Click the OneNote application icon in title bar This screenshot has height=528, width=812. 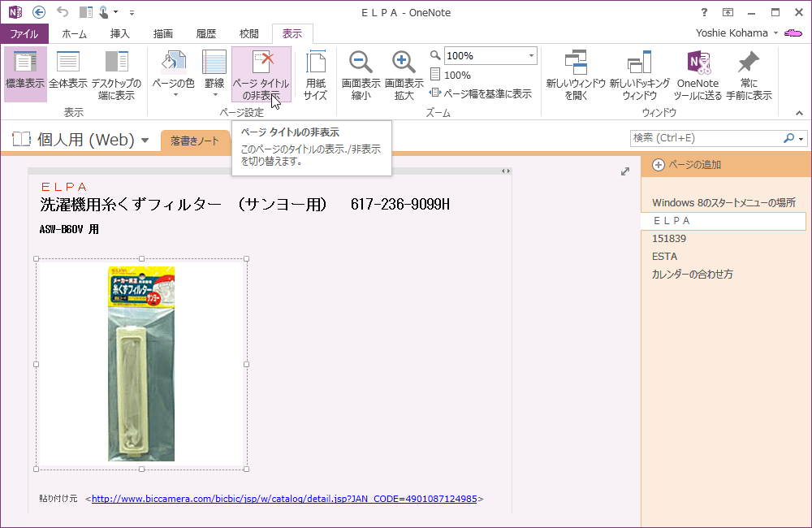15,12
